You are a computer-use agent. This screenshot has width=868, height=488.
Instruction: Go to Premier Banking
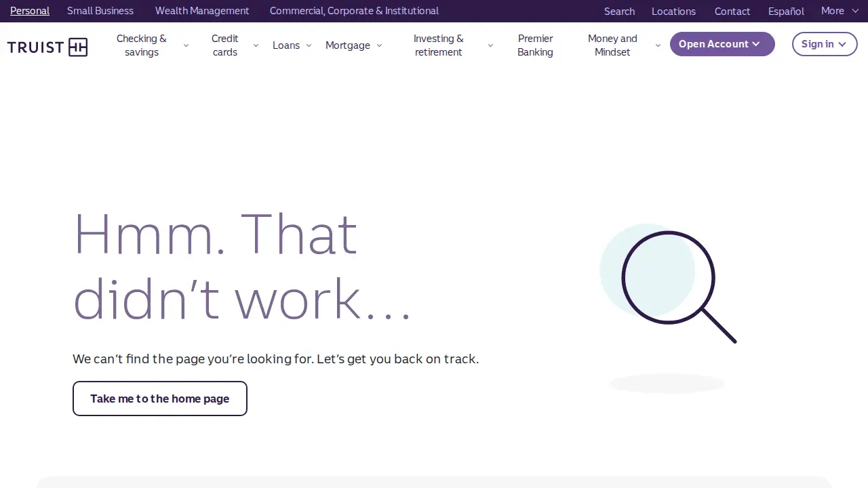pyautogui.click(x=535, y=45)
